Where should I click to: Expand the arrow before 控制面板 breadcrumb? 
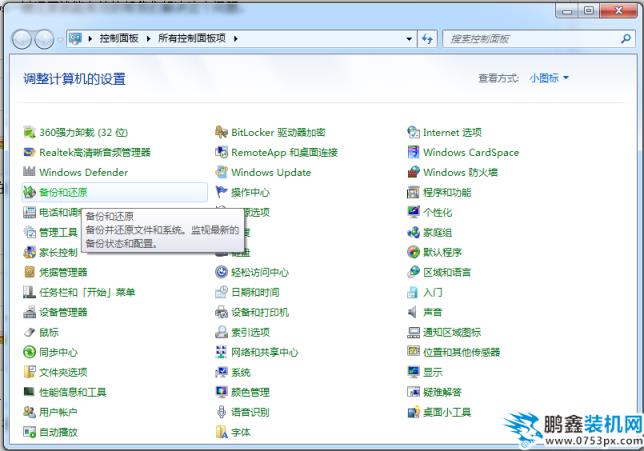[x=90, y=39]
